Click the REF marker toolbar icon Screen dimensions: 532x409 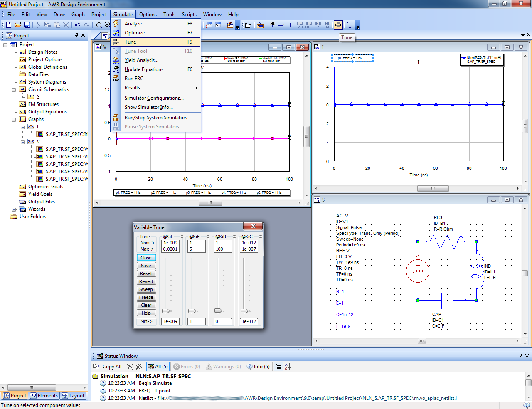point(327,25)
